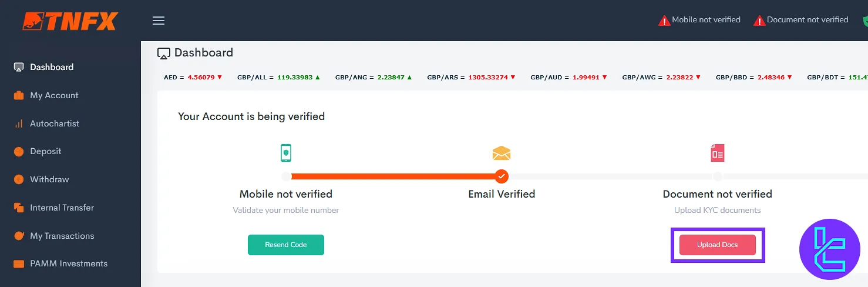This screenshot has height=287, width=868.
Task: Click the Deposit sidebar icon
Action: coord(19,151)
